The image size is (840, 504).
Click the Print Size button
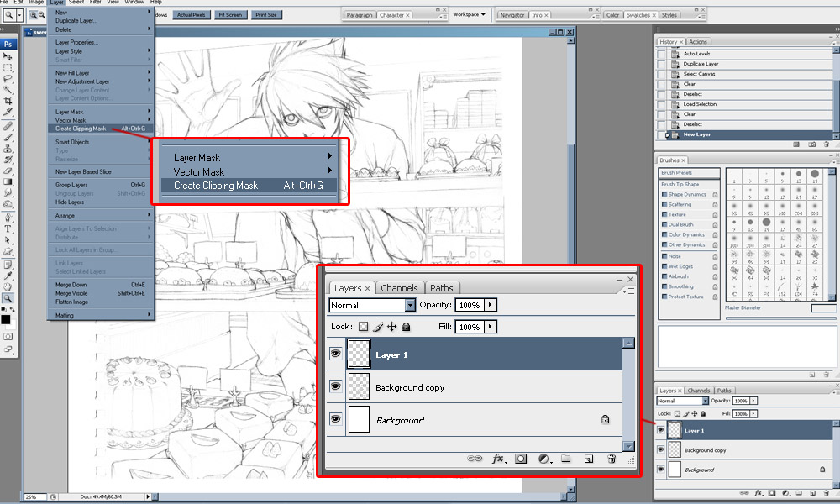coord(266,15)
